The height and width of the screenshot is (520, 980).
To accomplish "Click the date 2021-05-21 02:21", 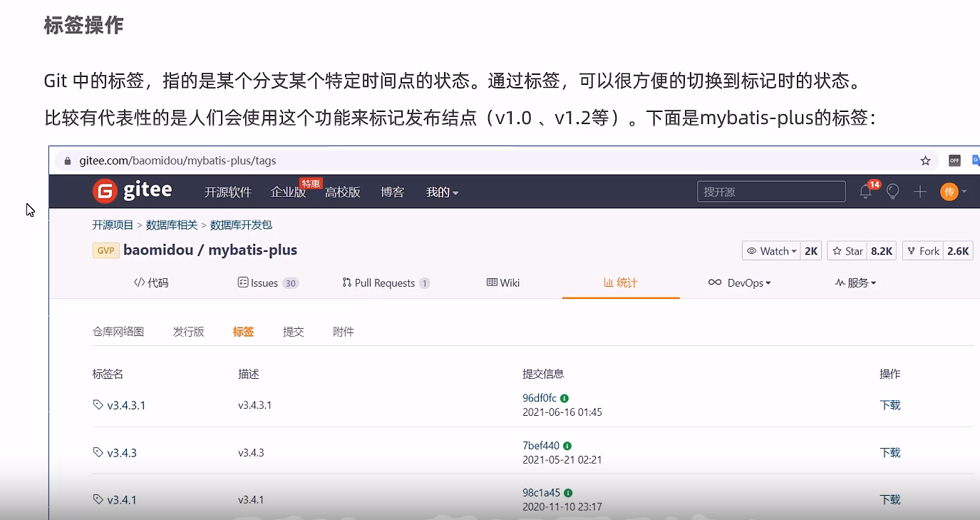I will (562, 460).
